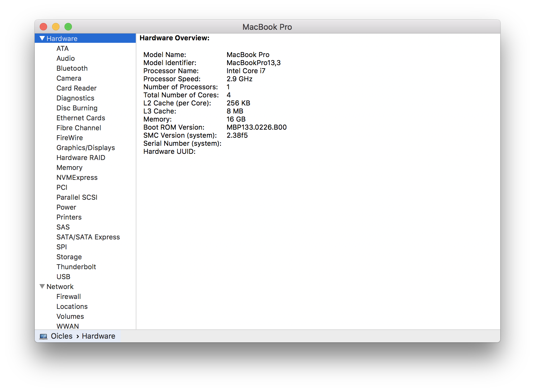Select Ethernet Cards in the sidebar
This screenshot has width=535, height=392.
81,118
